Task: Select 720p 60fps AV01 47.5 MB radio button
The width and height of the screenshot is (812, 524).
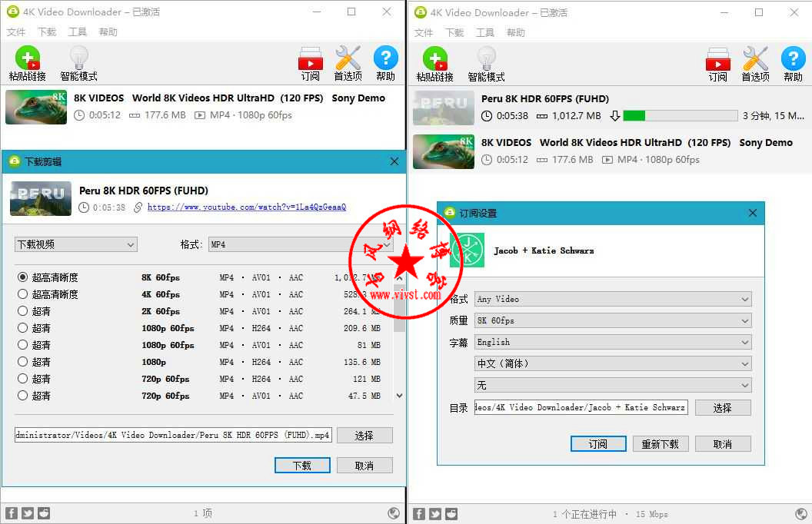Action: 22,395
